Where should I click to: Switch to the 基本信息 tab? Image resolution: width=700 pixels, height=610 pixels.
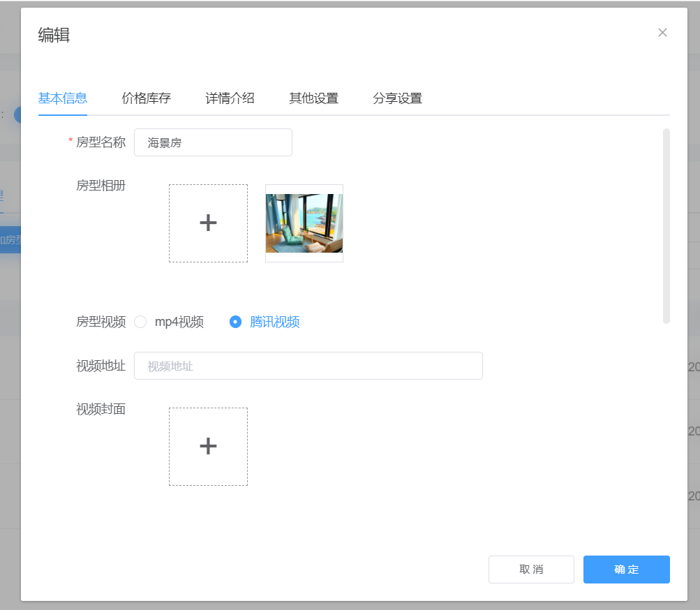point(63,98)
